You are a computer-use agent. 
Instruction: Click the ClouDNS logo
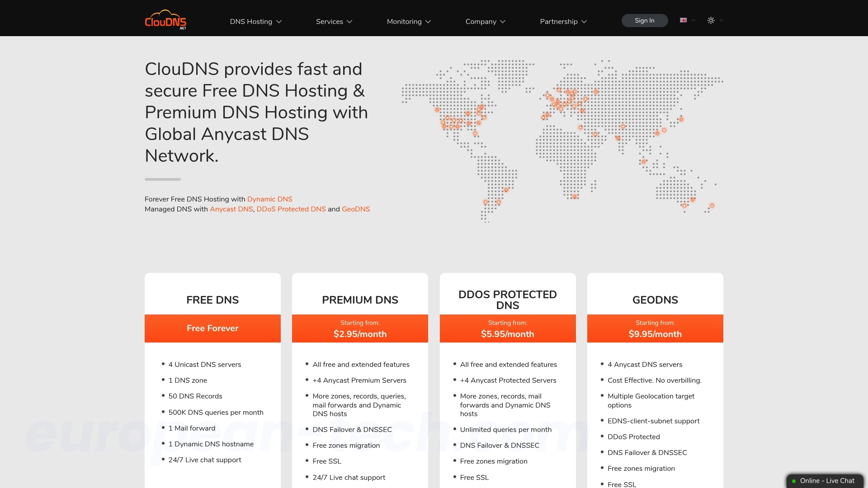[165, 20]
